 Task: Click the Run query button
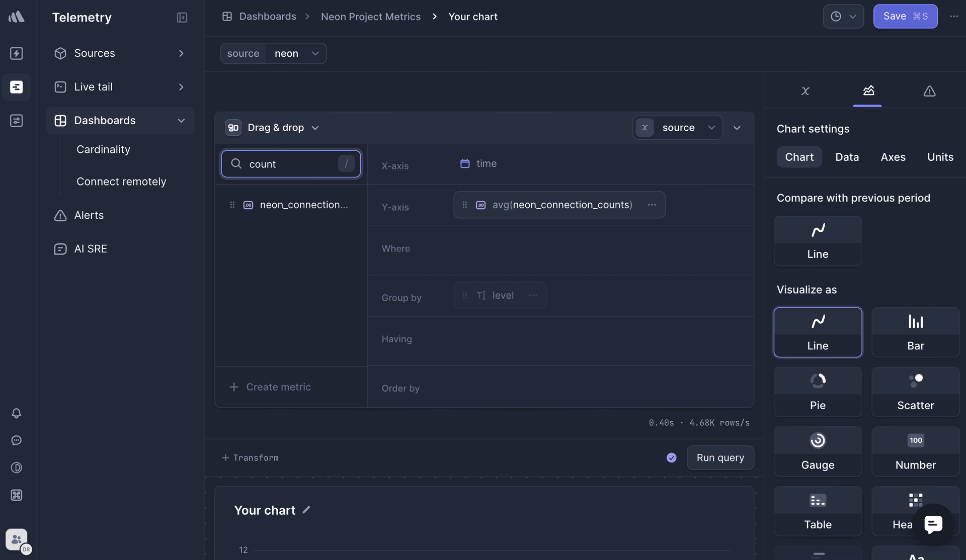(x=720, y=457)
